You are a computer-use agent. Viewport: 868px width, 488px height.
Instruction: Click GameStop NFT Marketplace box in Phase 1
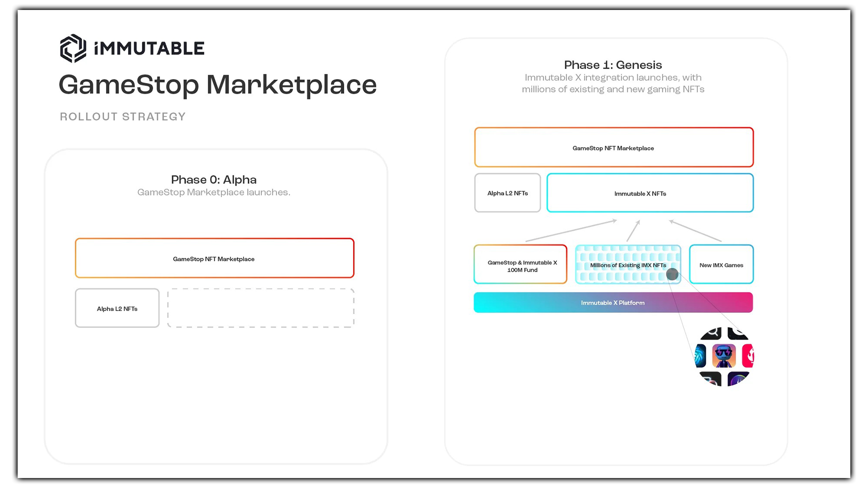pyautogui.click(x=614, y=148)
